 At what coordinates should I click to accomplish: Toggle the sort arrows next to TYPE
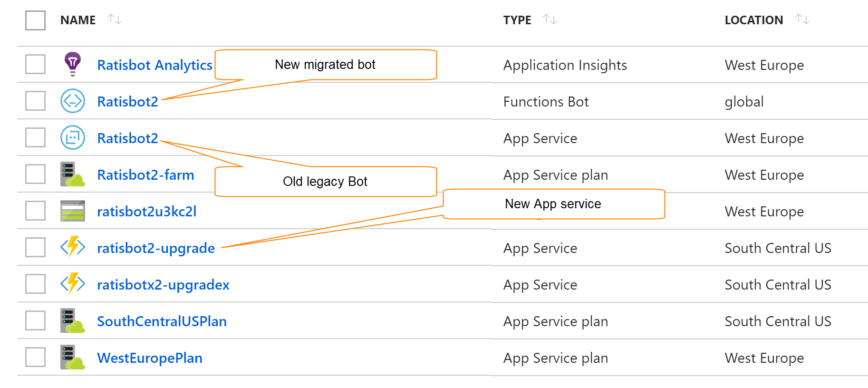click(550, 19)
